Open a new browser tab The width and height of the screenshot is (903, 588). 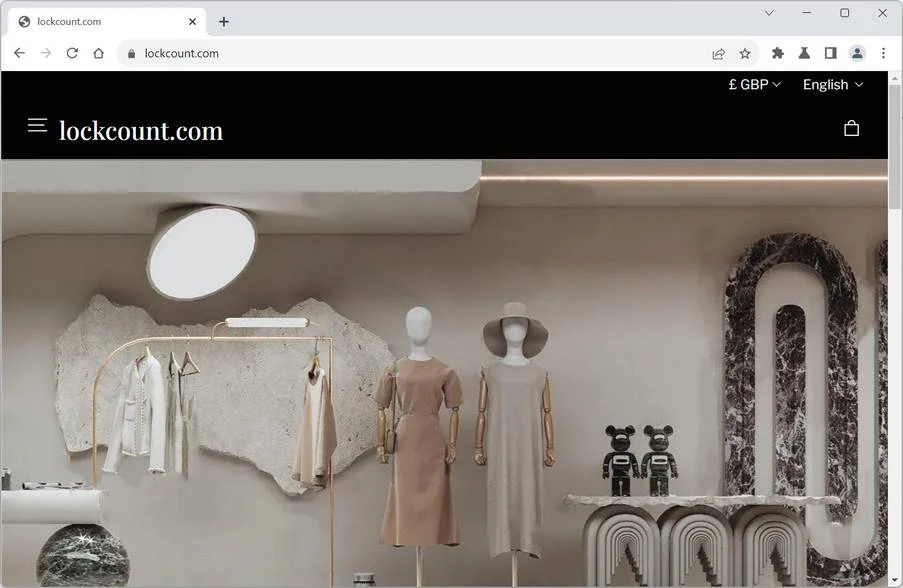[x=224, y=22]
